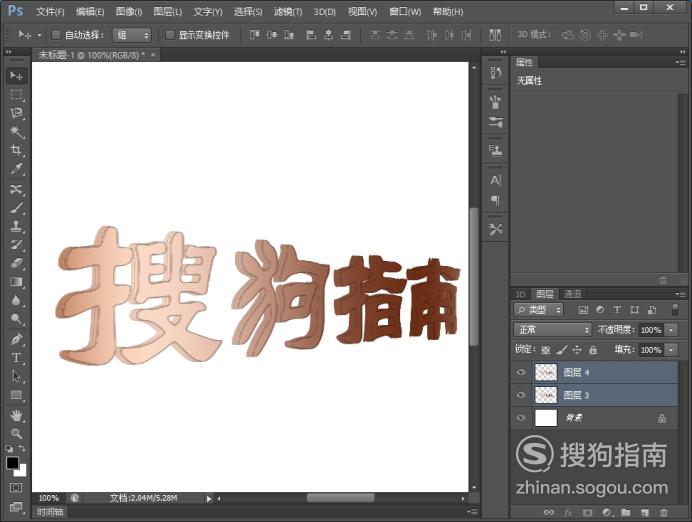Open the 属性 panel flyout menu
This screenshot has width=692, height=522.
(681, 63)
